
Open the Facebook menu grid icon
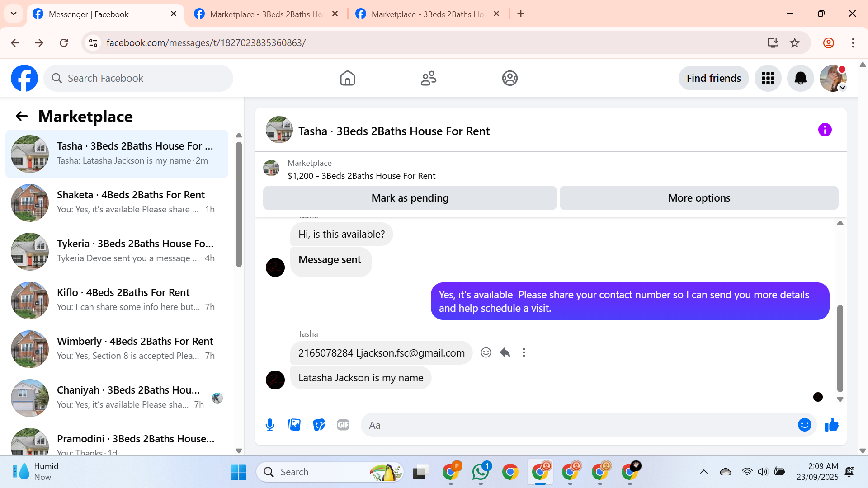(768, 78)
